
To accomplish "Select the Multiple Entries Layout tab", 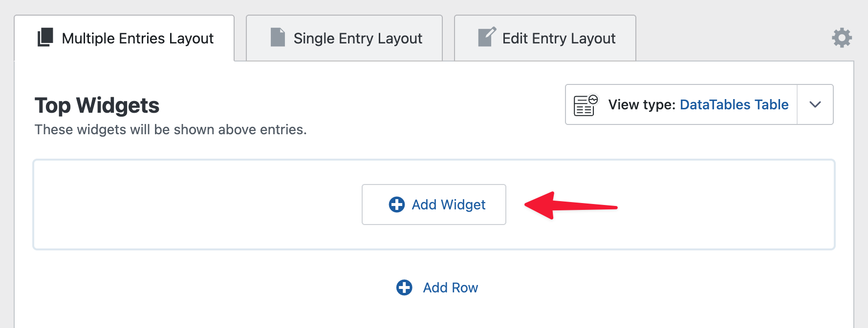I will tap(137, 38).
